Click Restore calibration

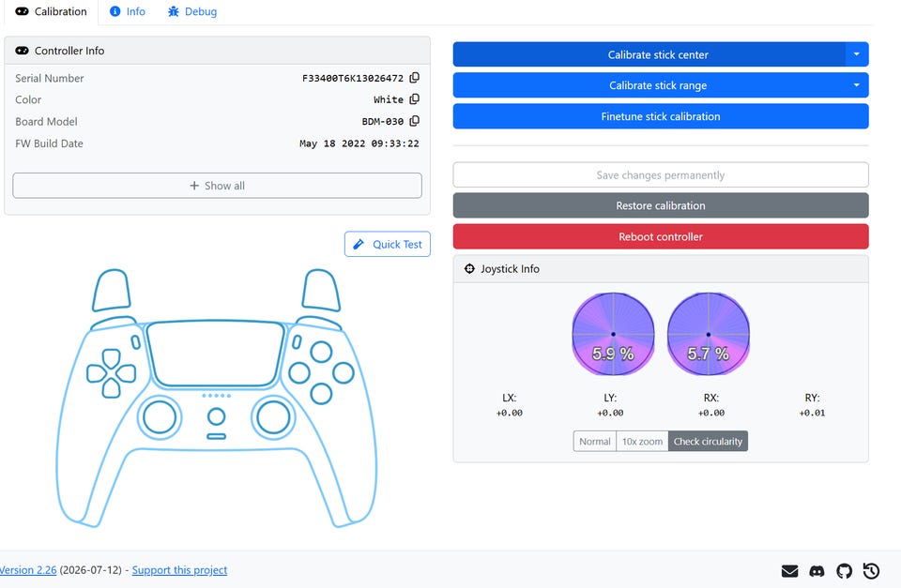coord(661,205)
